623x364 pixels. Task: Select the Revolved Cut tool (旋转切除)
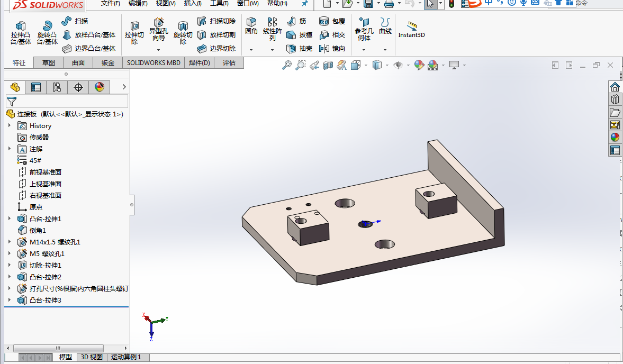tap(183, 33)
